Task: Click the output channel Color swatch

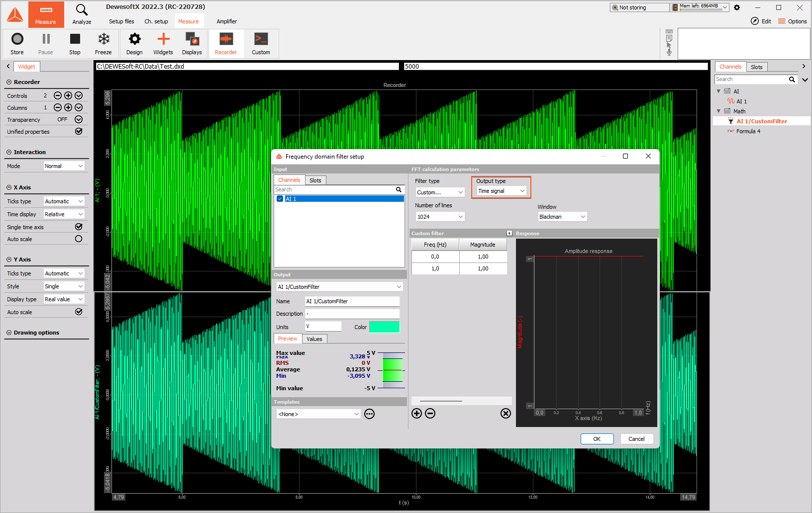Action: (384, 327)
